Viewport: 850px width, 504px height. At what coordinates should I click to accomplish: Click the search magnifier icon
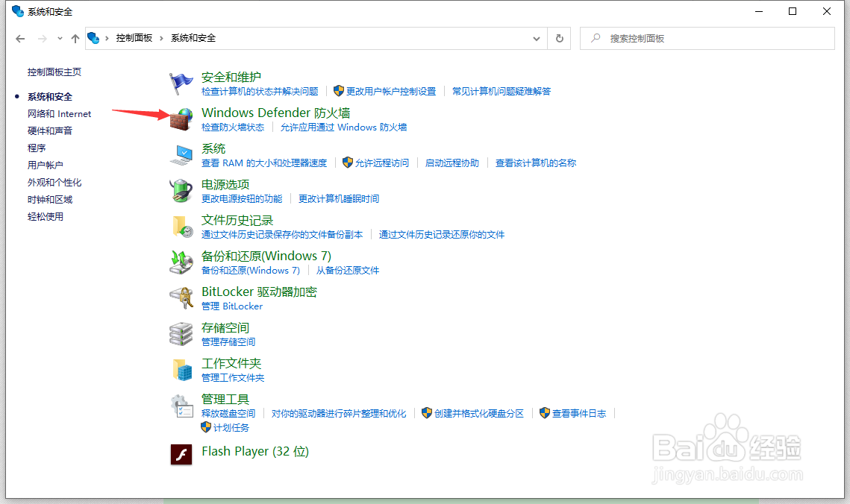pyautogui.click(x=596, y=38)
